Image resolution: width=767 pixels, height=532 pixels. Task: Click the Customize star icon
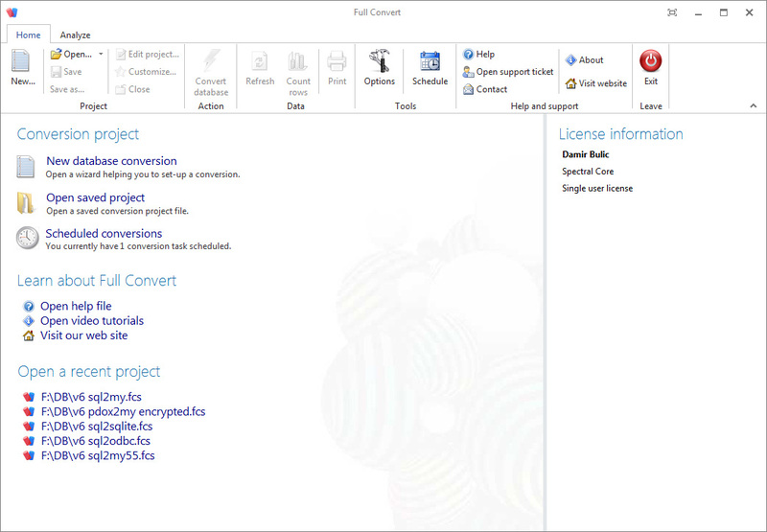(121, 72)
